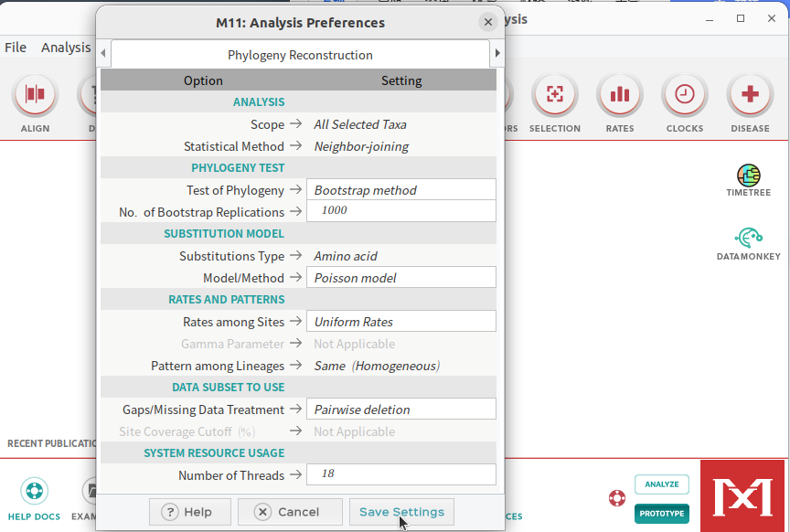Click the Disease toolbar icon
790x532 pixels.
point(750,95)
